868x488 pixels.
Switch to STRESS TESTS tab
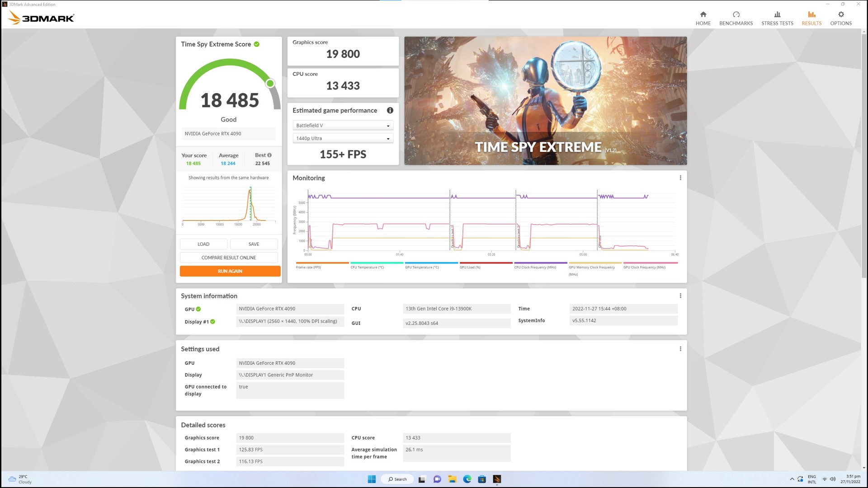pos(777,19)
